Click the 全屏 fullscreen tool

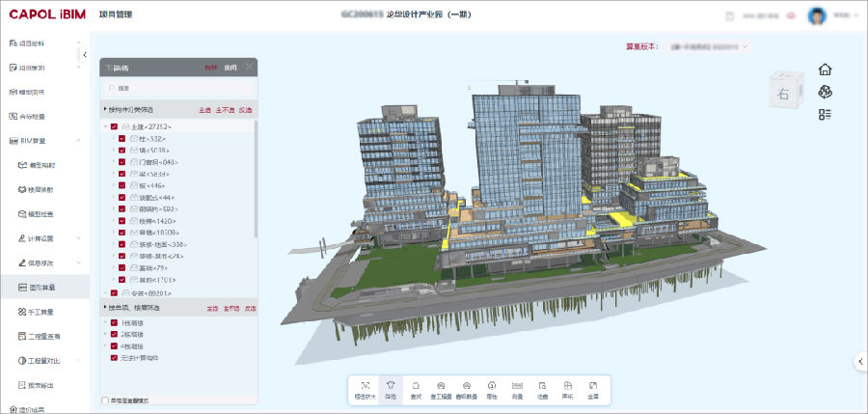click(594, 388)
